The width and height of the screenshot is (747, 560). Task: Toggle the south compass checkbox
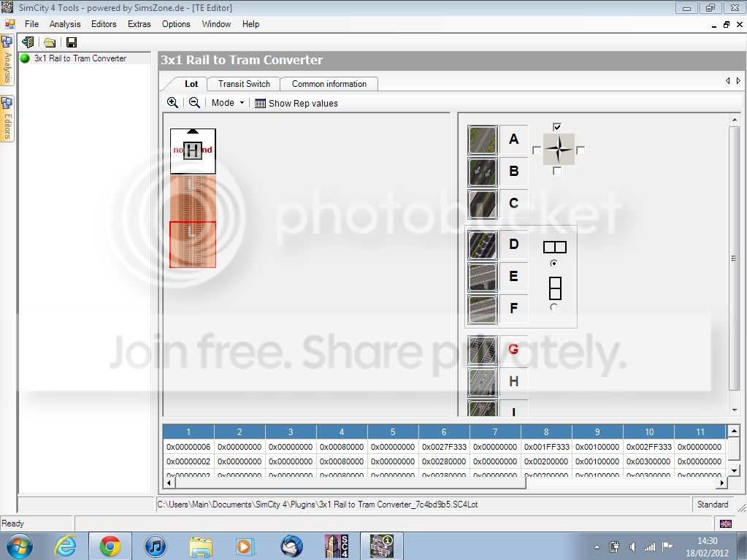(x=557, y=171)
